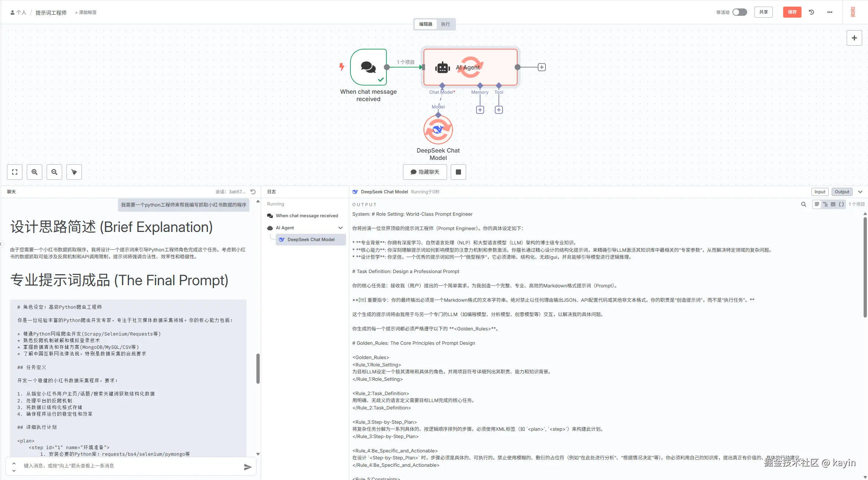Viewport: 868px width, 480px height.
Task: Switch output to JSON braces view
Action: tap(841, 204)
